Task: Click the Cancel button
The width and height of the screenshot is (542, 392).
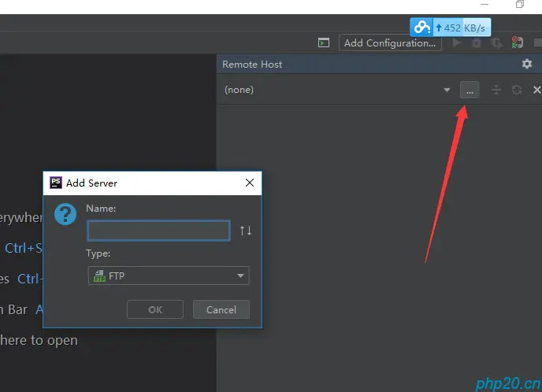Action: (x=221, y=309)
